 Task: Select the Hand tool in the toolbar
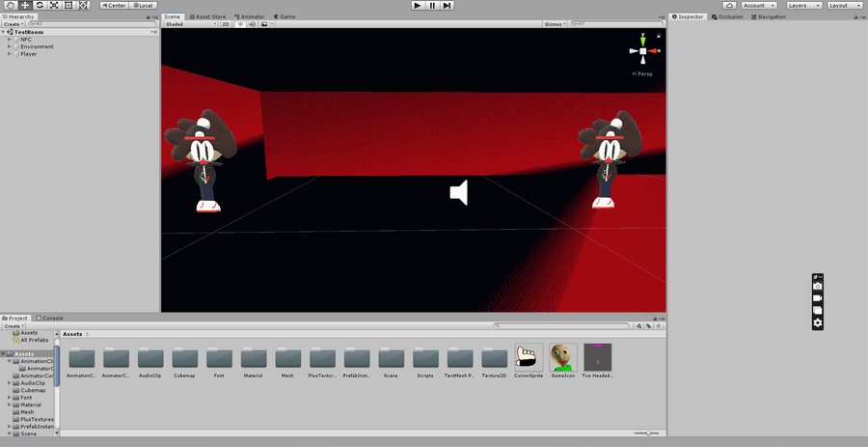[x=11, y=5]
